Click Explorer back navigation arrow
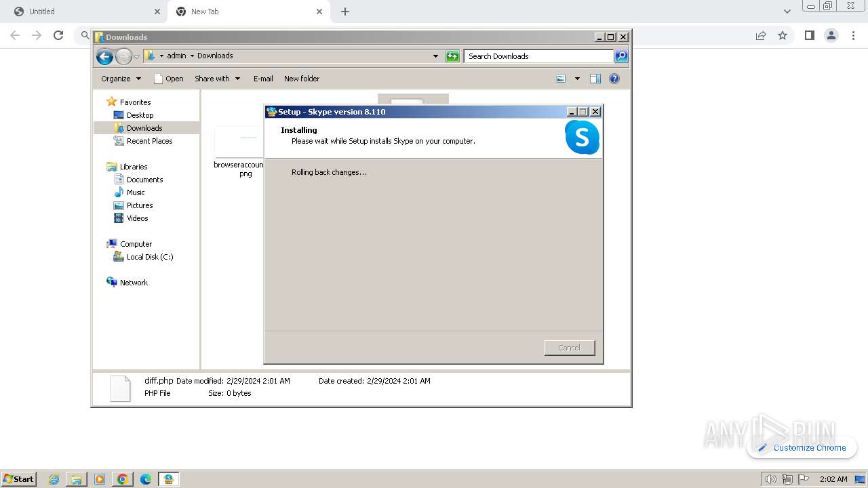 (104, 56)
